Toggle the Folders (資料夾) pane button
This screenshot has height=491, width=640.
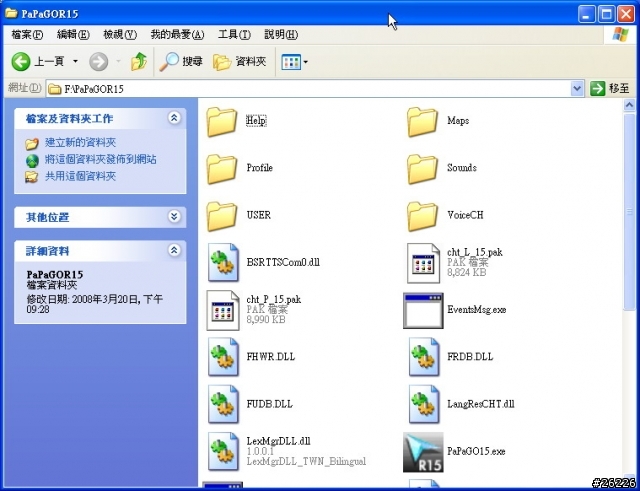[x=240, y=62]
